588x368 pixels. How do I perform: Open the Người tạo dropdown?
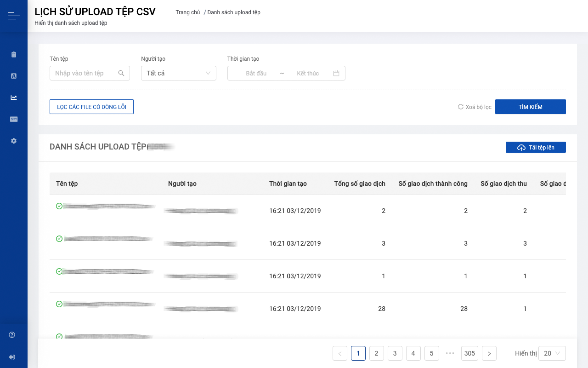pos(179,73)
